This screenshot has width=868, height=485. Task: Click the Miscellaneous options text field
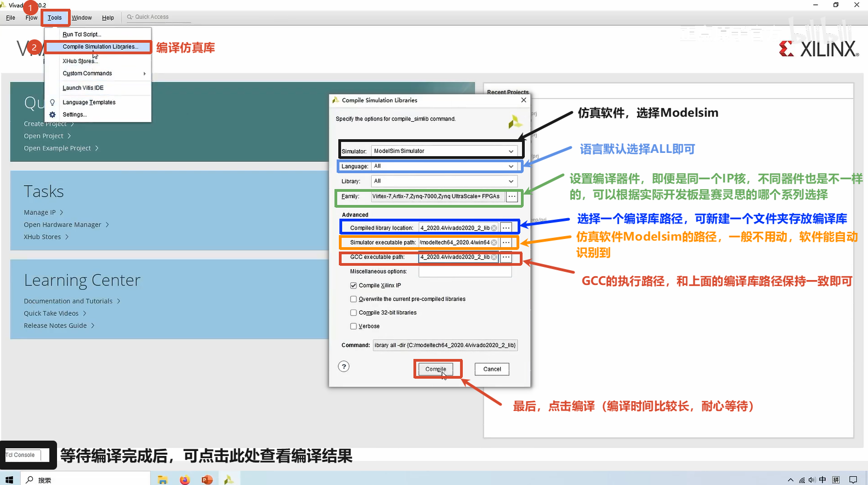[465, 272]
